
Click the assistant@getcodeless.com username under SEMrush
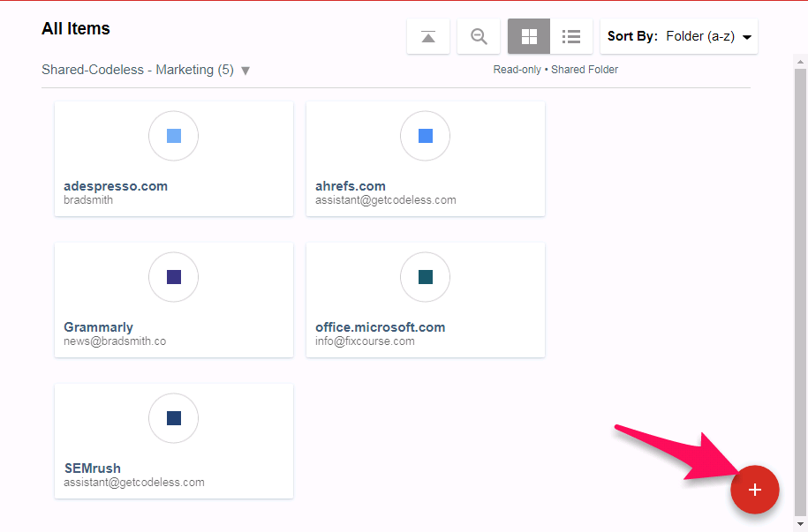tap(134, 482)
